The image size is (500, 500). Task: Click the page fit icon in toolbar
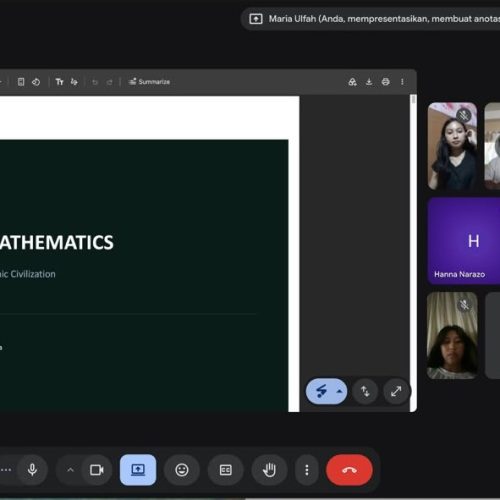click(x=21, y=82)
